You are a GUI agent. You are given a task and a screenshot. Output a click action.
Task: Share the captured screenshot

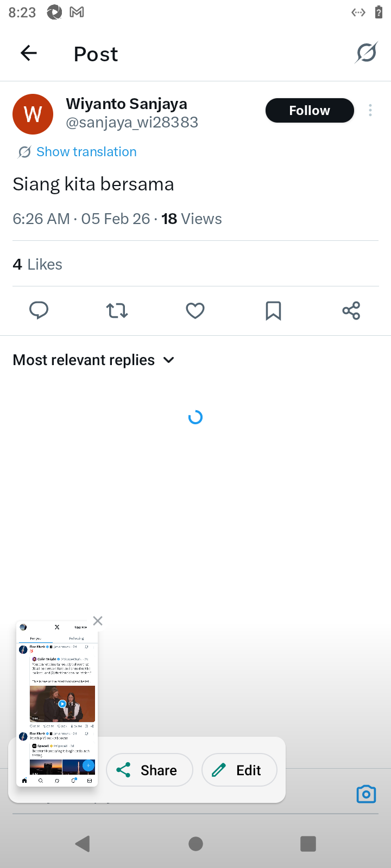tap(149, 770)
